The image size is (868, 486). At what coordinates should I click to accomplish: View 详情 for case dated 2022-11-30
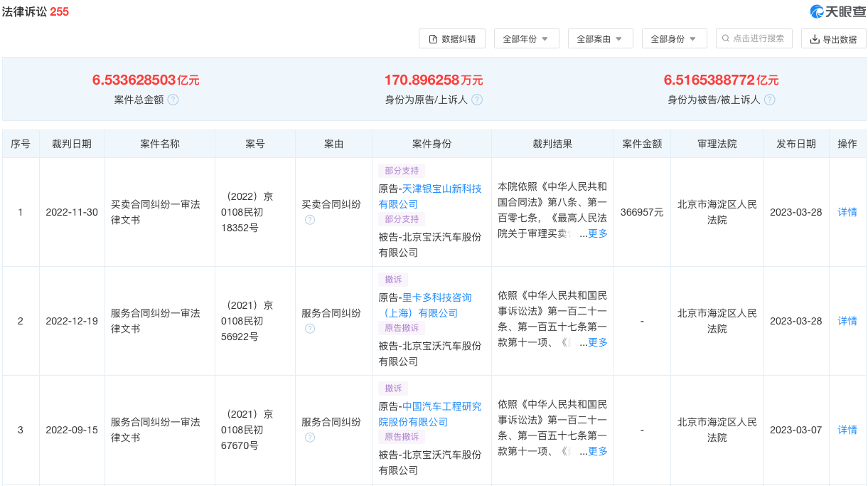click(847, 212)
